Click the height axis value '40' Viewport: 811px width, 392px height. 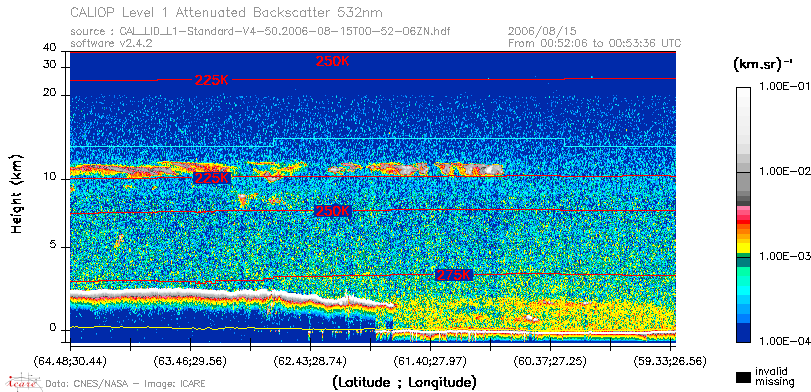(x=49, y=48)
